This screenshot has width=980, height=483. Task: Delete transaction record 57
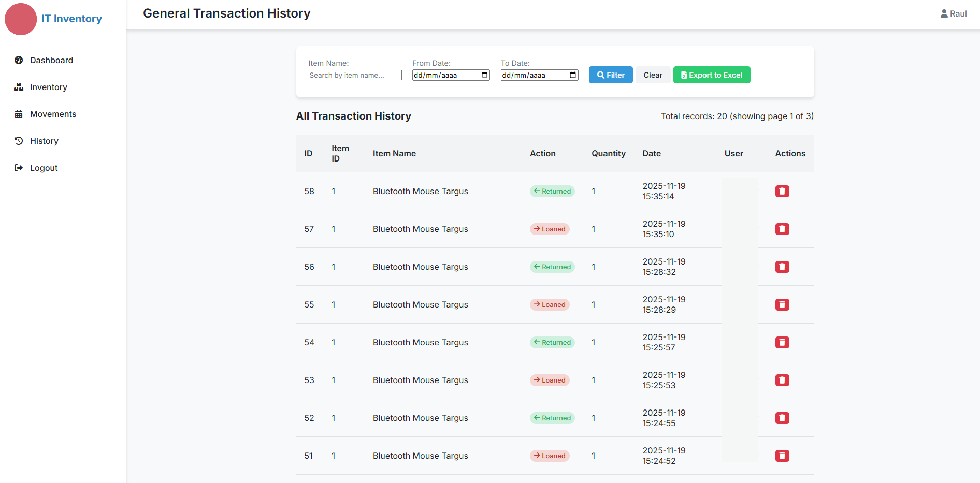(782, 229)
